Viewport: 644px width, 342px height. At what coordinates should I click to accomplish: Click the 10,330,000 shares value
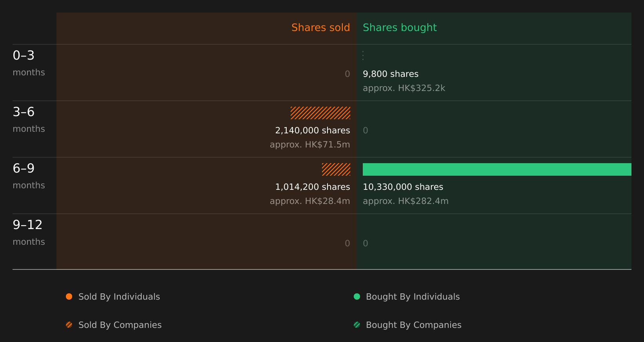(x=403, y=187)
